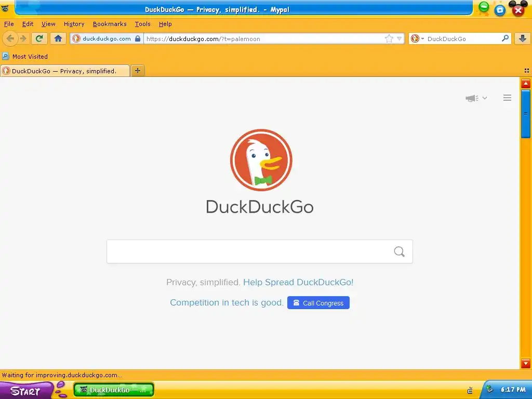Click the DuckDuckGo page search magnifier icon
This screenshot has width=532, height=399.
click(400, 251)
